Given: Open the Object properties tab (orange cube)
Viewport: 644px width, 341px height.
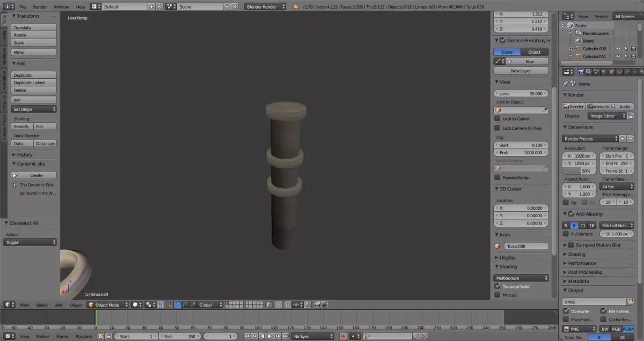Looking at the screenshot, I should click(611, 72).
